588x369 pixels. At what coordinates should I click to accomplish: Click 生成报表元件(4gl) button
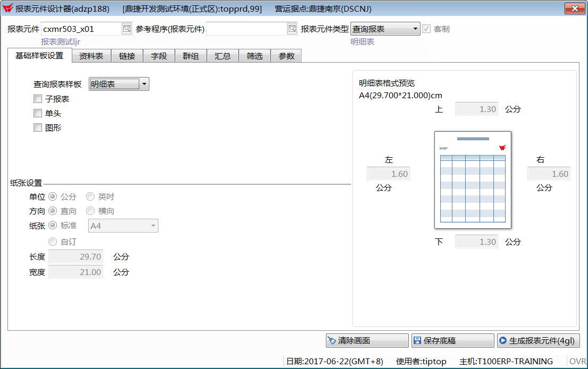pos(539,340)
